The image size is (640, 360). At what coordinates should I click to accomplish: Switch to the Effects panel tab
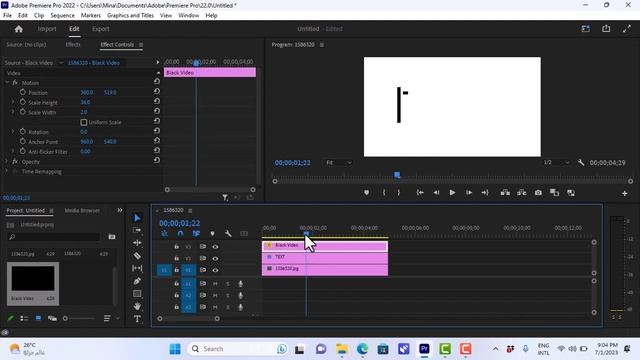73,44
